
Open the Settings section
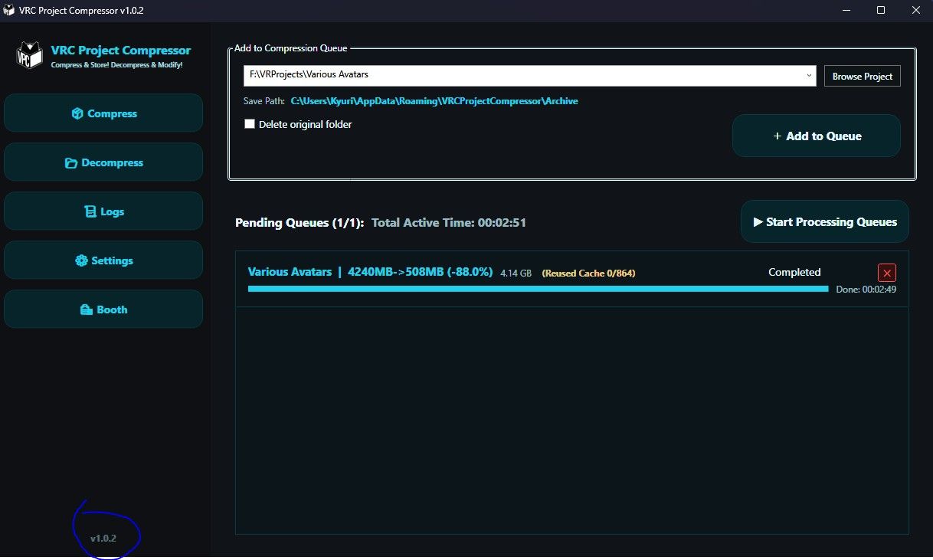coord(103,260)
